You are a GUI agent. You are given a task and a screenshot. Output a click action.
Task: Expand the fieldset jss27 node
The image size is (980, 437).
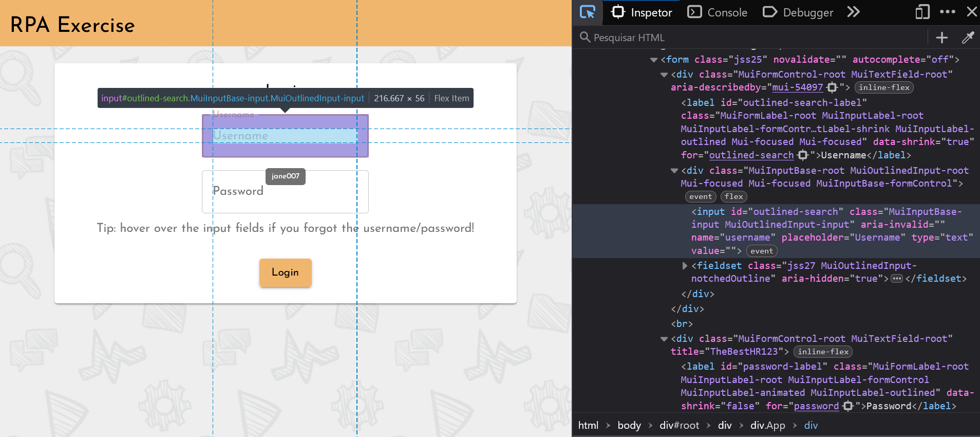pyautogui.click(x=685, y=266)
